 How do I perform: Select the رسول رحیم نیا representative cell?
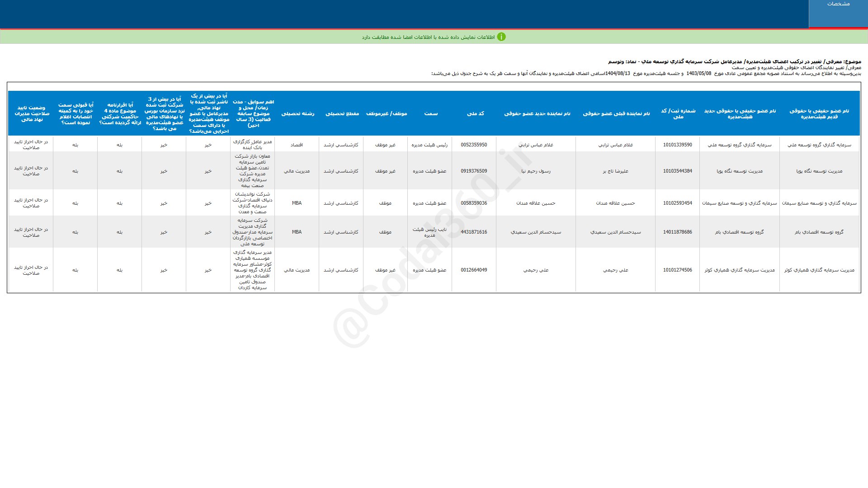536,171
